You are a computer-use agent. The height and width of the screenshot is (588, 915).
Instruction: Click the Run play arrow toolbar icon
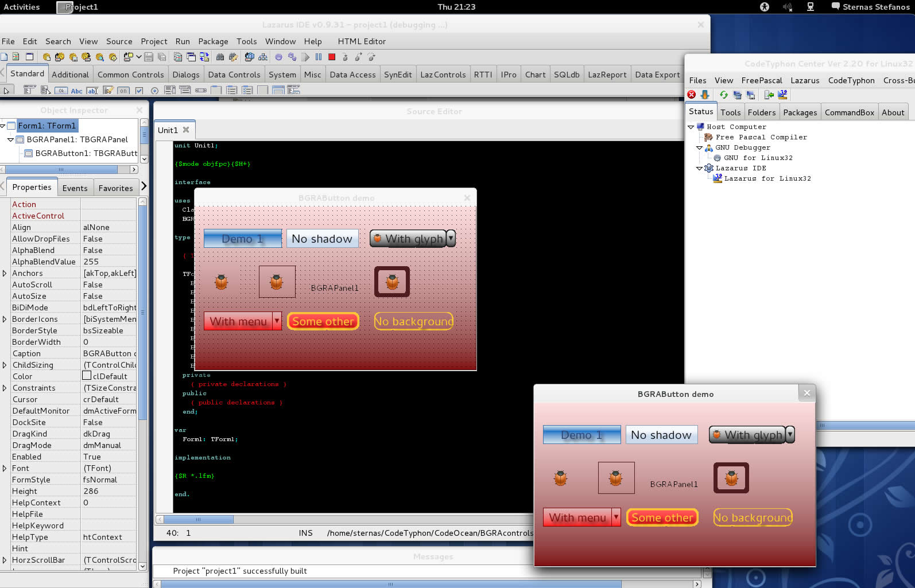point(305,57)
